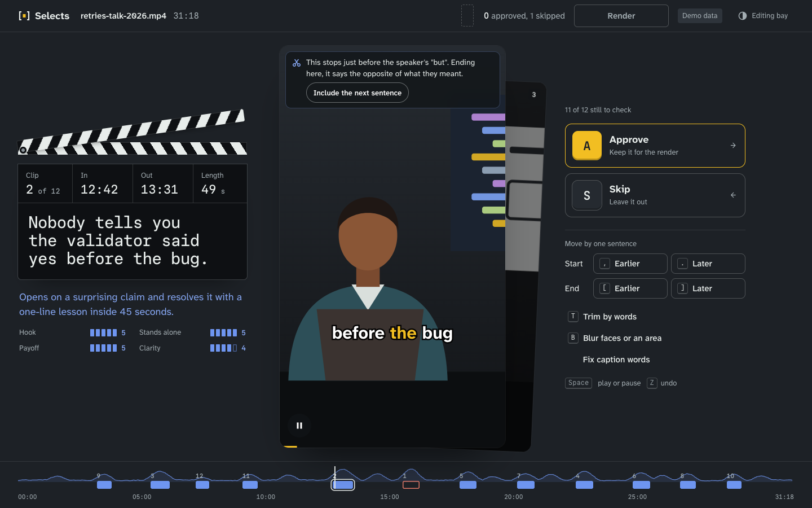Select clip 5 marker on timeline

468,485
